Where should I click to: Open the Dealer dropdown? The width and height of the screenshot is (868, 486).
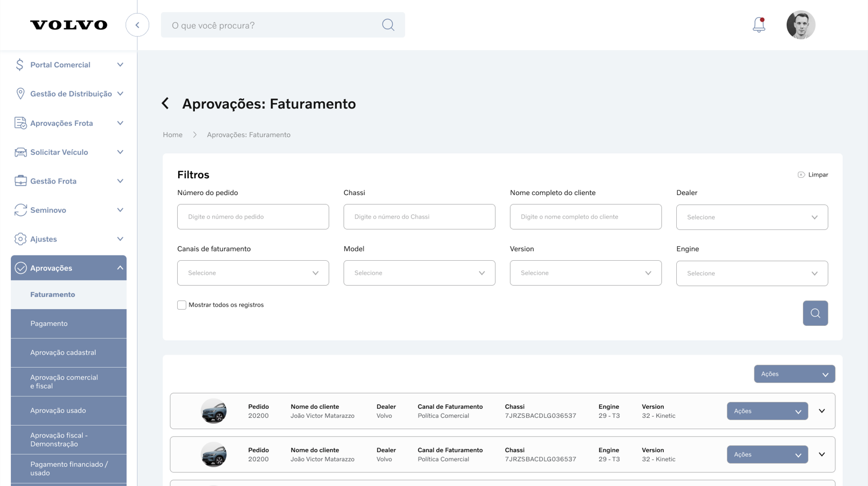(751, 217)
